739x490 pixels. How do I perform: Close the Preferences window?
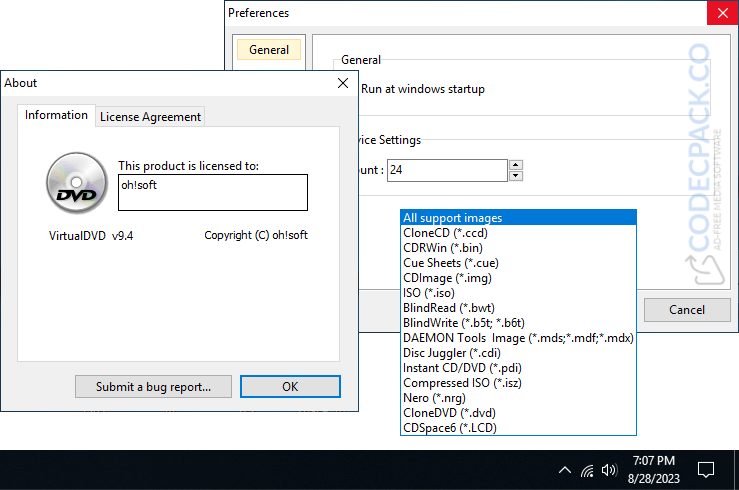coord(723,13)
